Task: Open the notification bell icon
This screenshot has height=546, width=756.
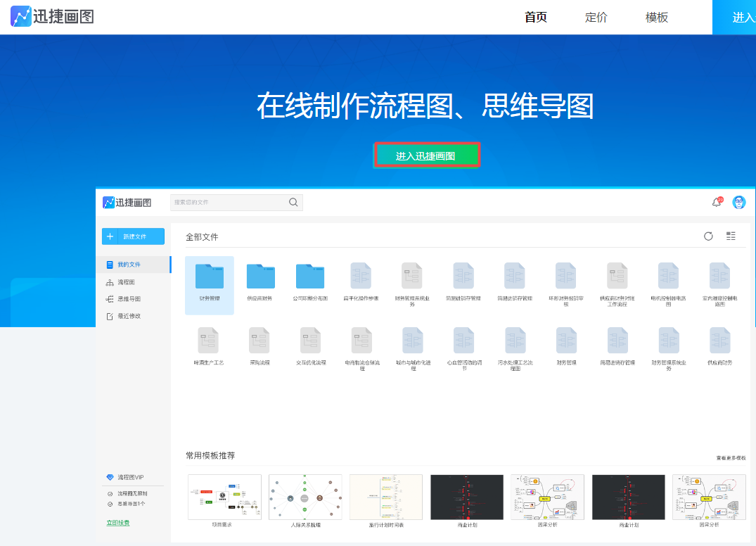Action: point(717,202)
